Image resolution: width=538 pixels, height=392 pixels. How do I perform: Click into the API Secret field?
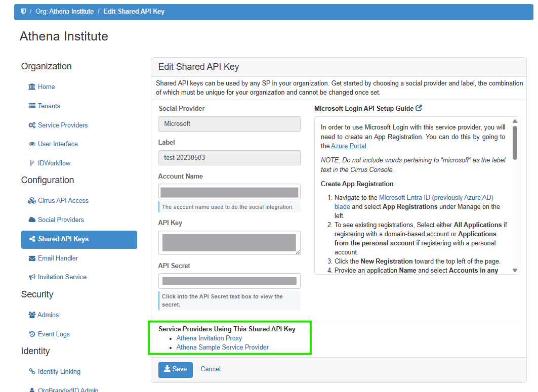[229, 281]
